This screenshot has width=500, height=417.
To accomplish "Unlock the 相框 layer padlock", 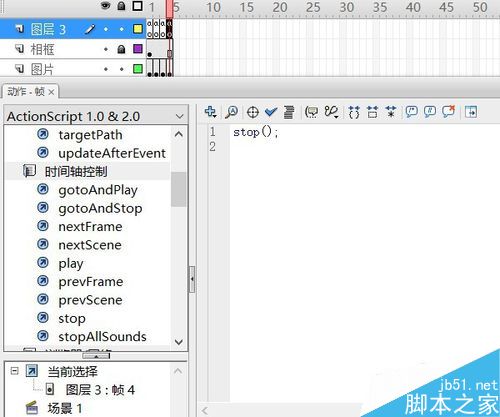I will [x=121, y=49].
